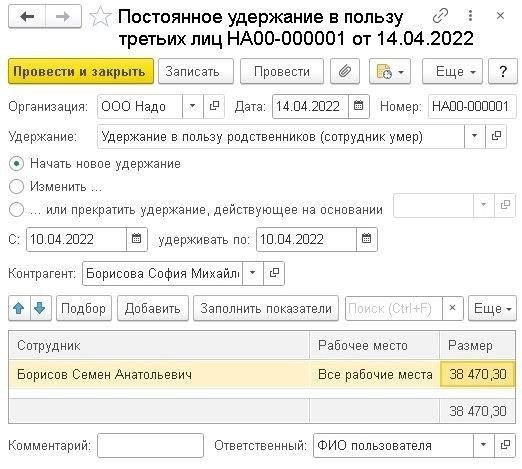The width and height of the screenshot is (522, 469).
Task: Focus the Удержание input field
Action: point(281,136)
